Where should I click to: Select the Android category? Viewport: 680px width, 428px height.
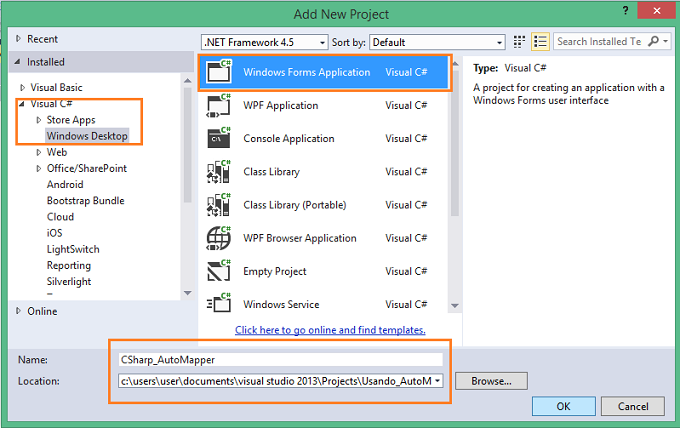(65, 184)
